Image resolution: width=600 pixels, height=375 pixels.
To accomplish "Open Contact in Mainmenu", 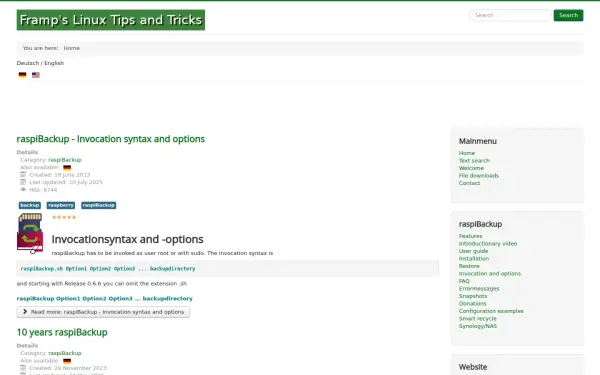I will click(469, 183).
